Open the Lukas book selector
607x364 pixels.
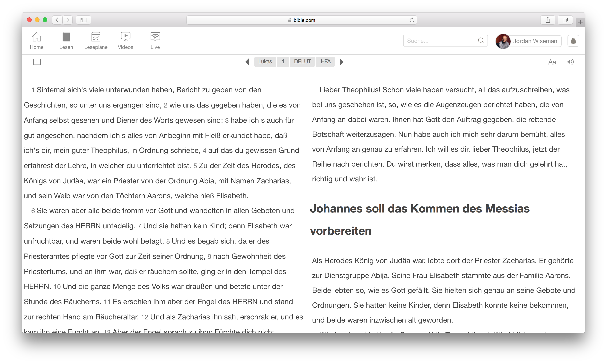click(265, 62)
